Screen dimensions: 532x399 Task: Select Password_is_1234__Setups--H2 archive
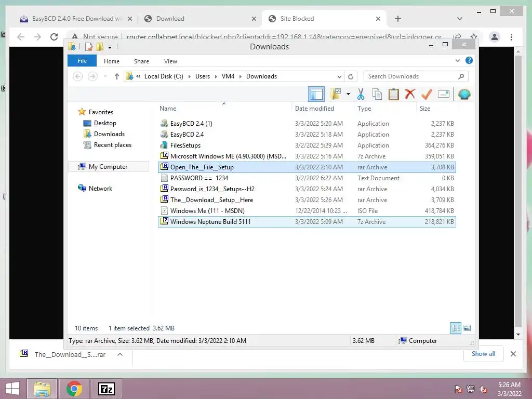[x=307, y=189]
